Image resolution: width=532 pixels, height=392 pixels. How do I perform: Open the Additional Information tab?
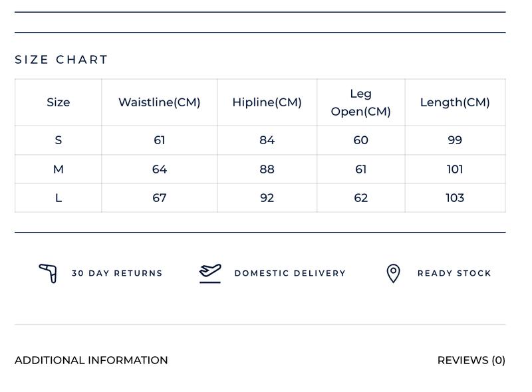point(91,360)
